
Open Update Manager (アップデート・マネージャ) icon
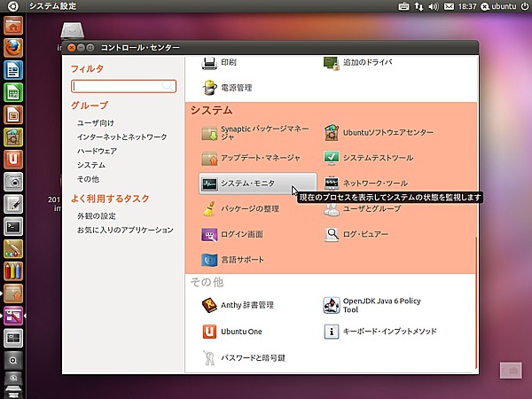coord(209,158)
